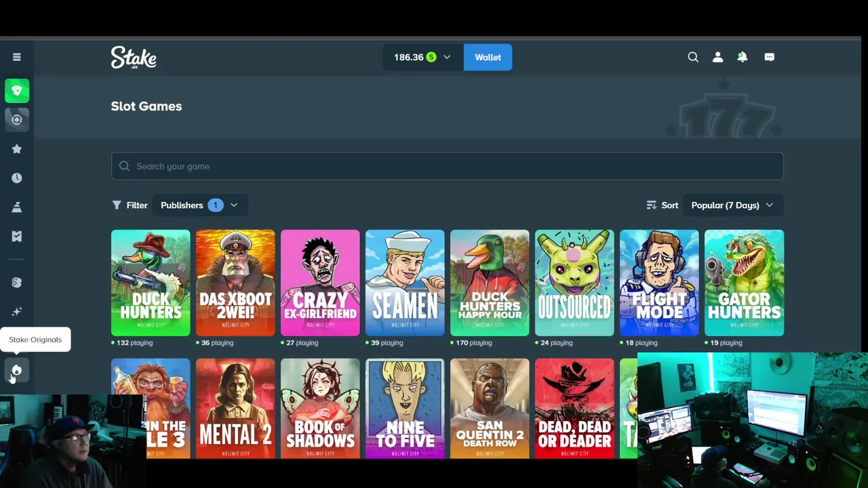Open Recent clock icon in sidebar
868x488 pixels.
click(x=17, y=178)
